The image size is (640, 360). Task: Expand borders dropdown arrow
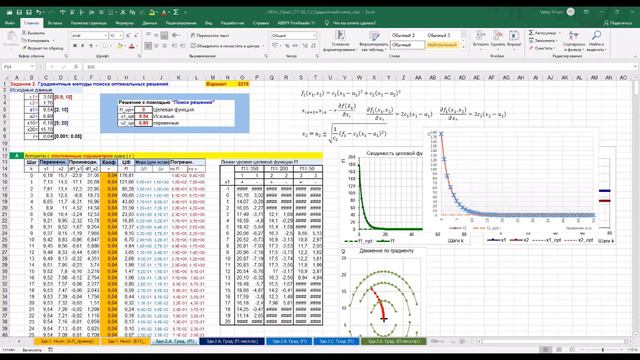[x=111, y=46]
